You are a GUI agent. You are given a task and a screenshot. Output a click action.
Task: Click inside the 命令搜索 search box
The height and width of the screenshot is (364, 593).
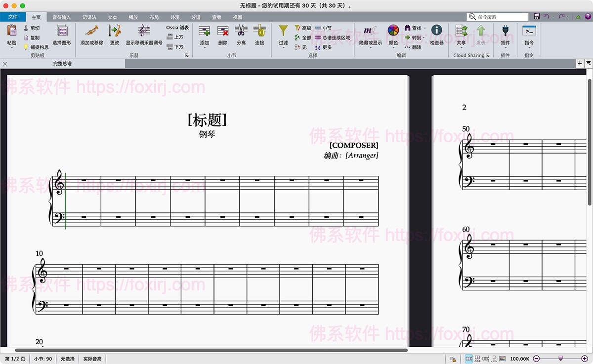tap(499, 16)
